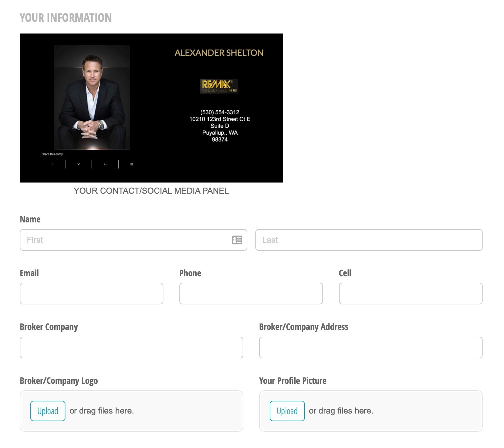Click the Broker/Company Logo label

pos(59,381)
